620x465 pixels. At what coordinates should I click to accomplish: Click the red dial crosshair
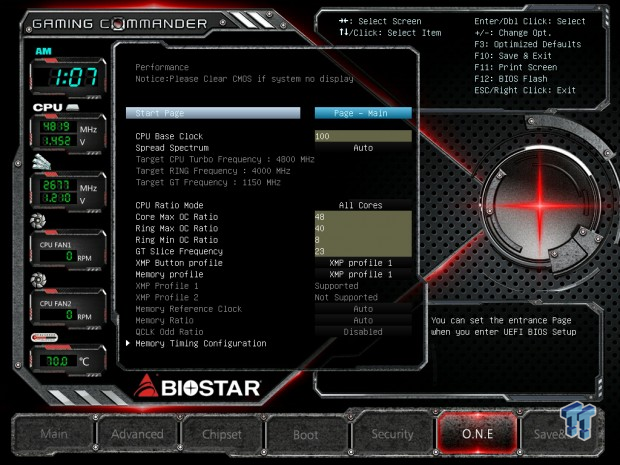(540, 205)
